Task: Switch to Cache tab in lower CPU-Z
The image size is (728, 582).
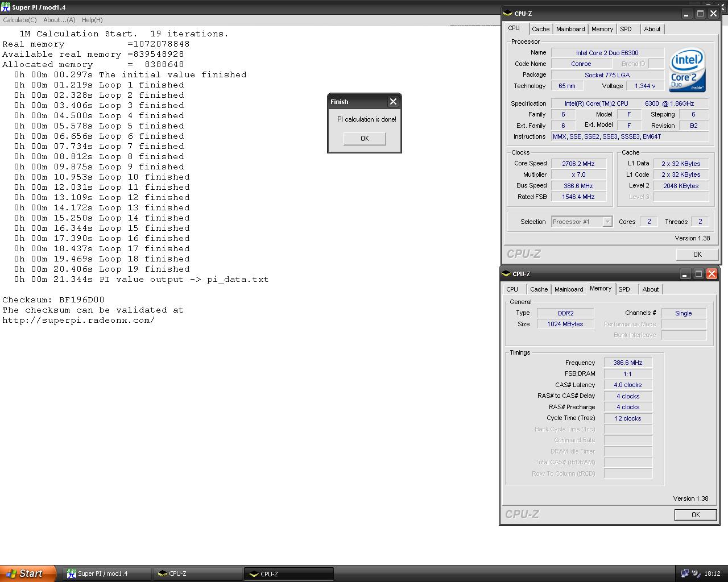Action: click(x=539, y=289)
